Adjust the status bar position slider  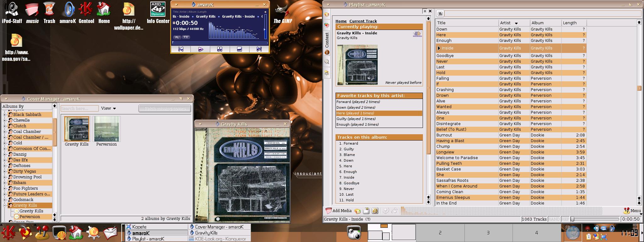click(x=595, y=219)
